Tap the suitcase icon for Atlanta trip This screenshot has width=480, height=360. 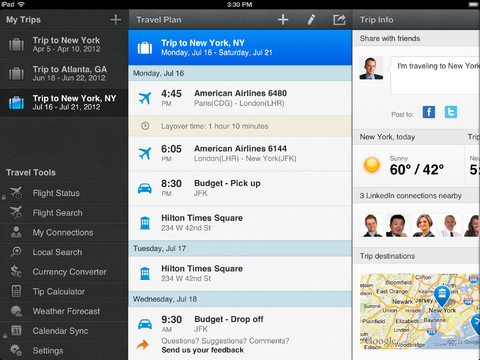pos(16,73)
